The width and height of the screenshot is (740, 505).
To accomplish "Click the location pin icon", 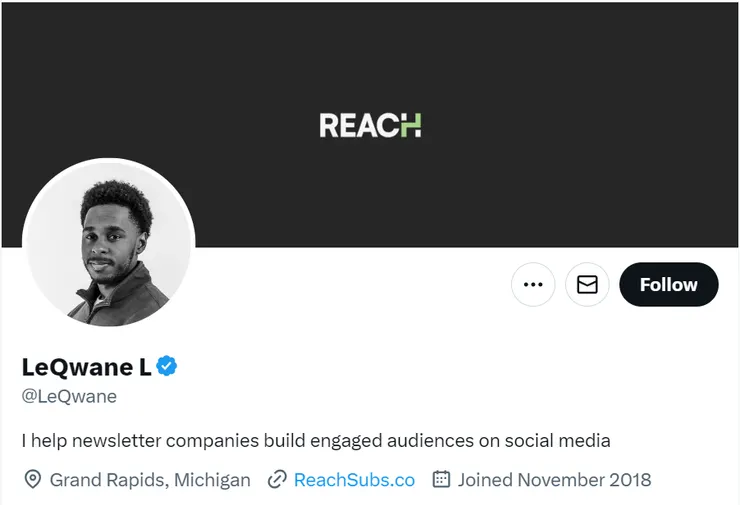I will pos(32,480).
